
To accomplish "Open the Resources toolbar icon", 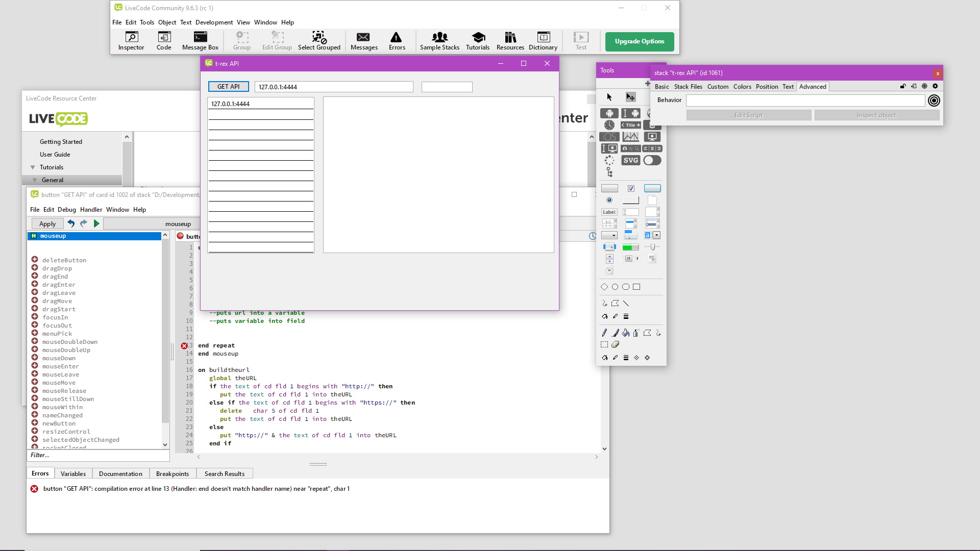I will click(510, 41).
